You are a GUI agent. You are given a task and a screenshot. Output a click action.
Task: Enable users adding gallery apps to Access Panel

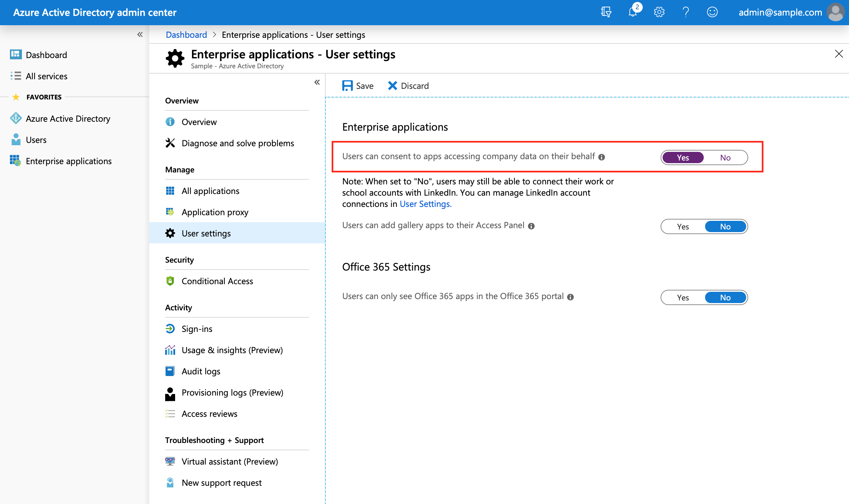[x=683, y=226]
